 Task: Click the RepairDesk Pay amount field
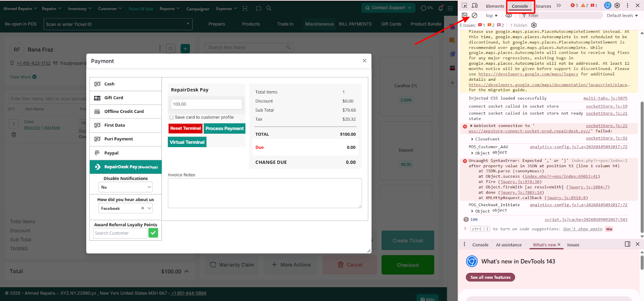[x=206, y=104]
